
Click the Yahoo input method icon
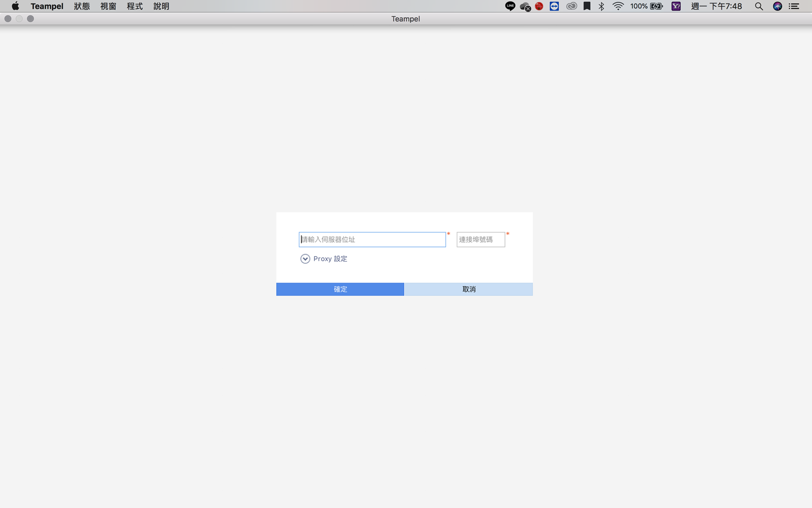tap(676, 6)
